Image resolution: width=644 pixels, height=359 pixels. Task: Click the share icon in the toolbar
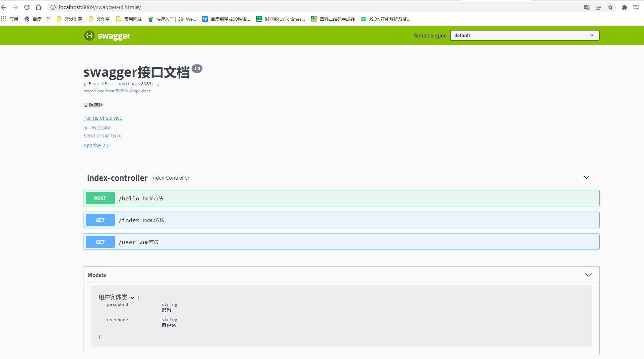click(599, 7)
